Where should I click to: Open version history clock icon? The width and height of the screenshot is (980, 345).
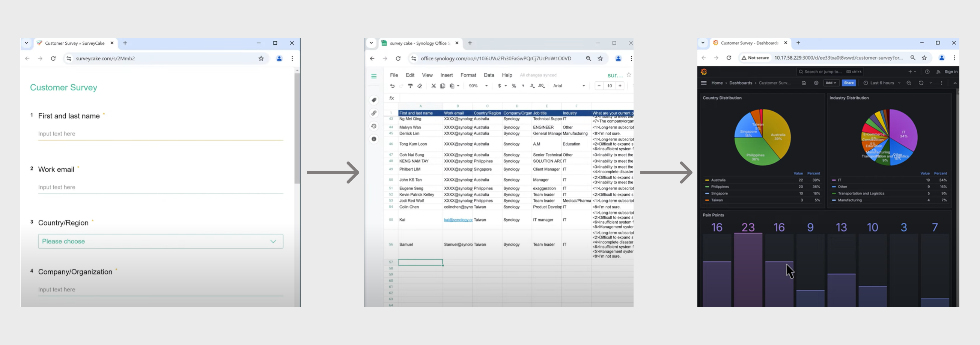coord(374,126)
